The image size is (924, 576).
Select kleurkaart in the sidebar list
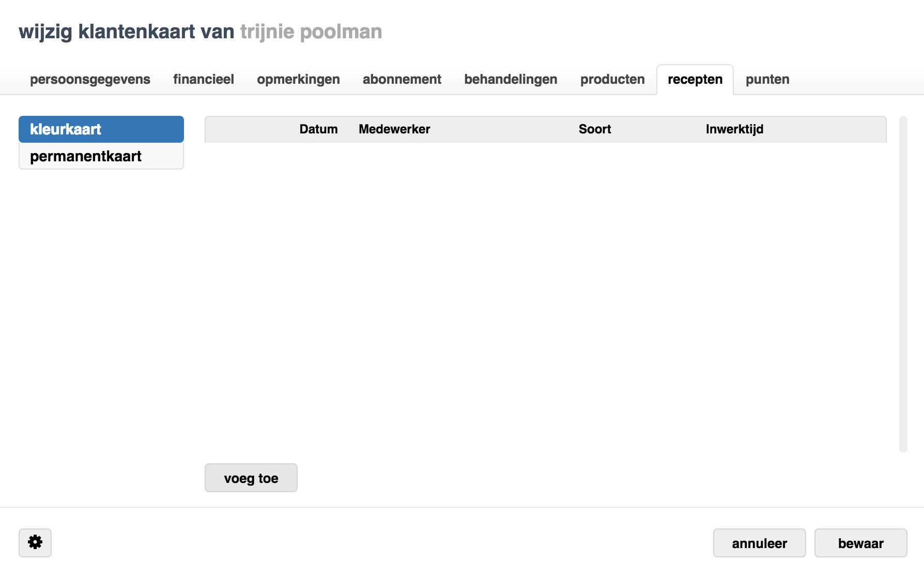coord(101,129)
